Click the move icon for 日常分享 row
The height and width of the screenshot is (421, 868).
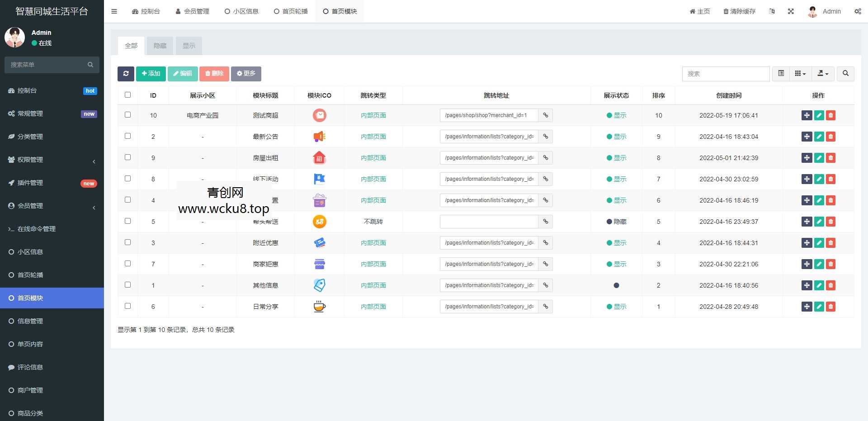[807, 306]
